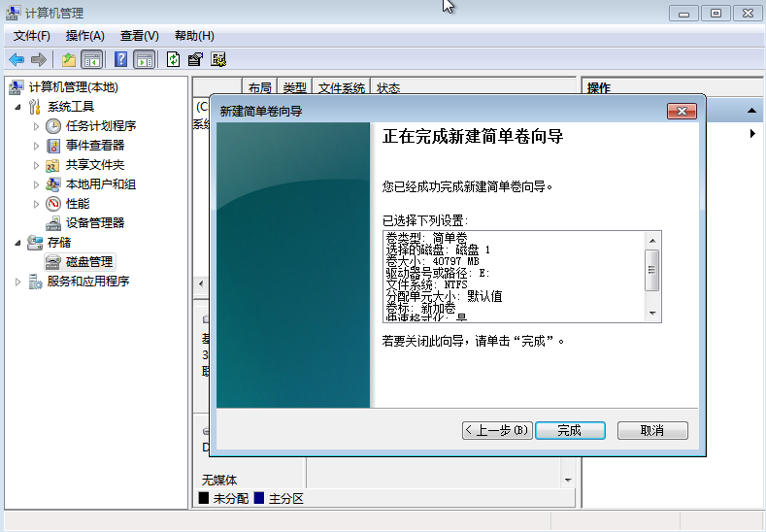Click the 文件系统: NTFS line
Image resolution: width=766 pixels, height=532 pixels.
[x=427, y=284]
